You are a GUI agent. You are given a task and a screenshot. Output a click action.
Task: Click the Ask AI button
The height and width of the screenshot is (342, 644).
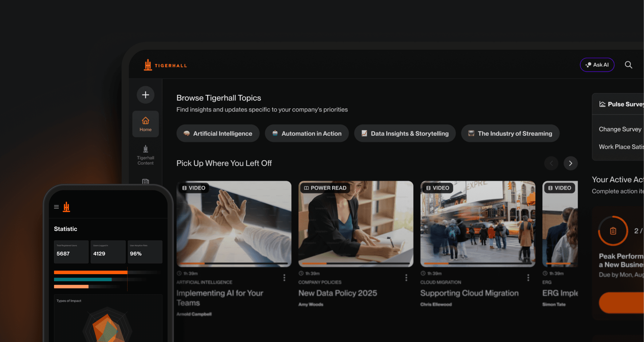597,65
